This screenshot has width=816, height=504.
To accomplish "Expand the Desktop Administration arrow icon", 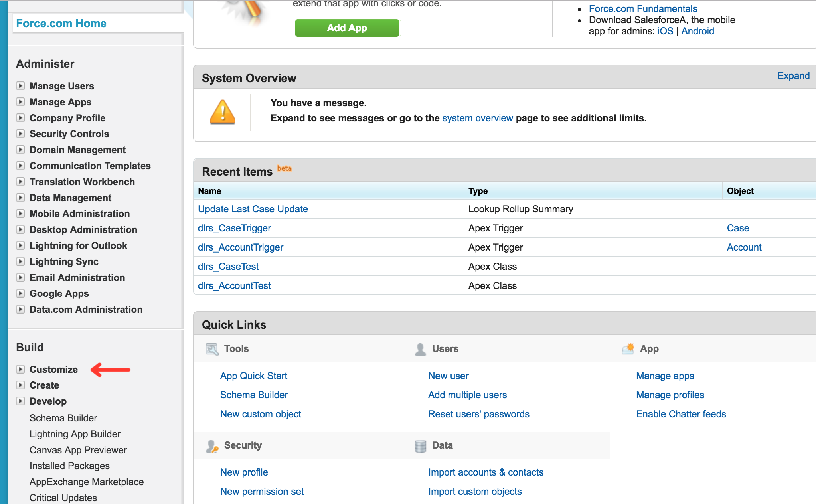I will [20, 229].
